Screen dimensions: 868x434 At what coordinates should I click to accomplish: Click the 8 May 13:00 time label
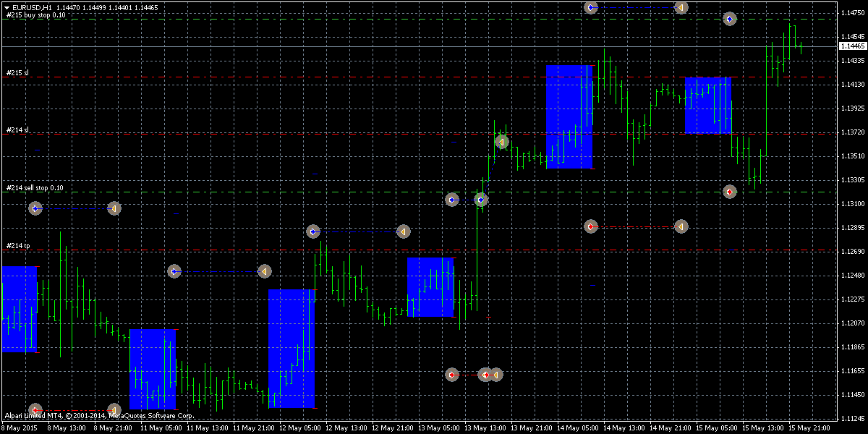(68, 427)
